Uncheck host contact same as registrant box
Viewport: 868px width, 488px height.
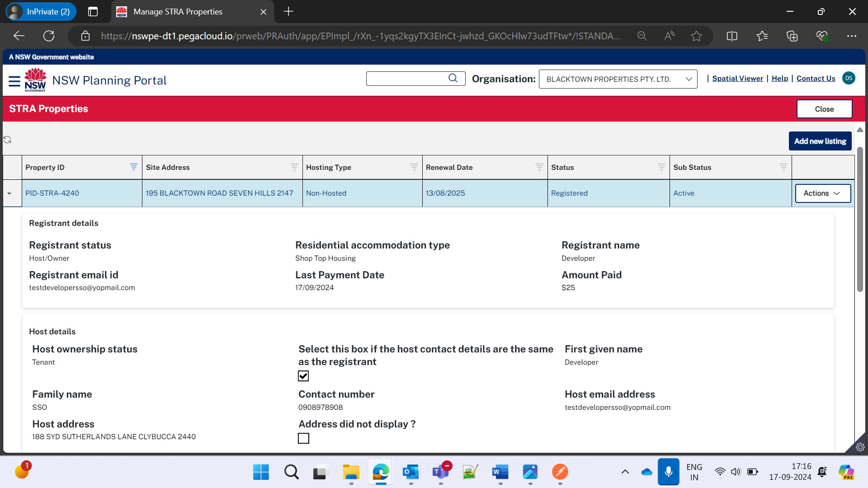303,376
